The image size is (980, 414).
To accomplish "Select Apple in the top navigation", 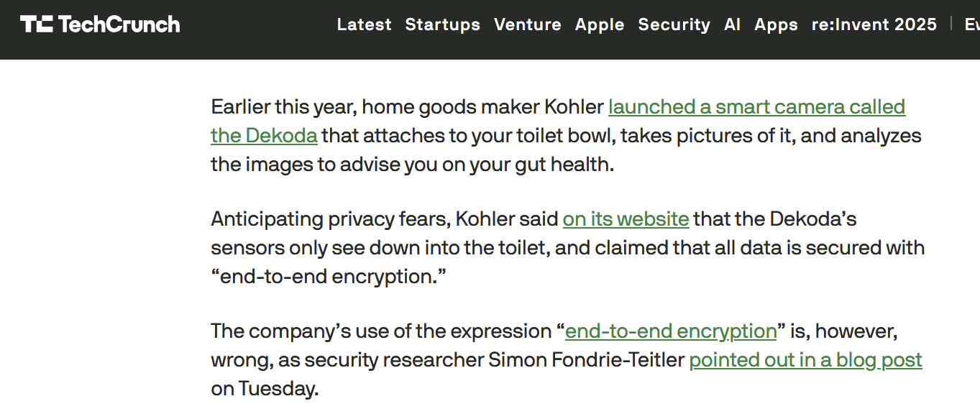I will click(x=599, y=24).
